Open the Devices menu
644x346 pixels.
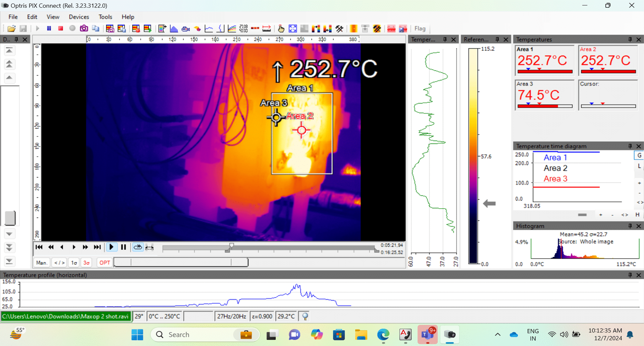click(79, 17)
